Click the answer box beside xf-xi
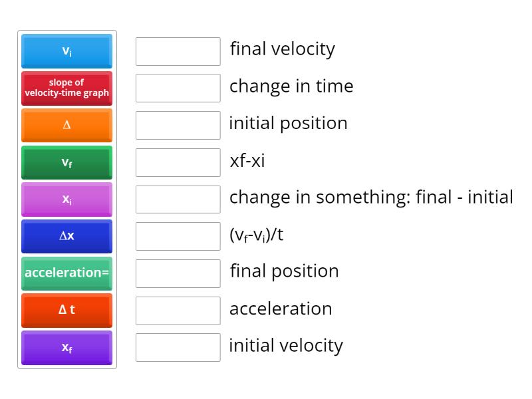This screenshot has width=532, height=399. click(178, 162)
